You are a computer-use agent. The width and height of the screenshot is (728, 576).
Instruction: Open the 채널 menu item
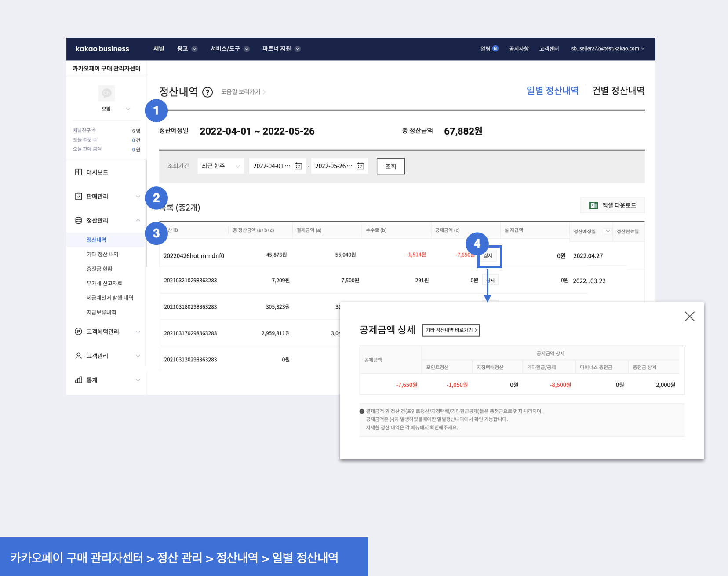point(159,49)
